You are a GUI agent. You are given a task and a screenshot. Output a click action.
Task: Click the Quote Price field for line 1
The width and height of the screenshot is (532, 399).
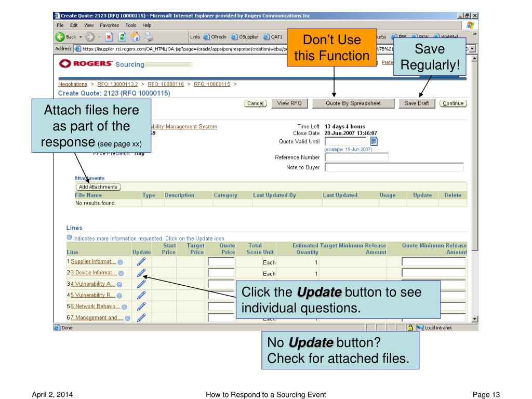point(221,262)
